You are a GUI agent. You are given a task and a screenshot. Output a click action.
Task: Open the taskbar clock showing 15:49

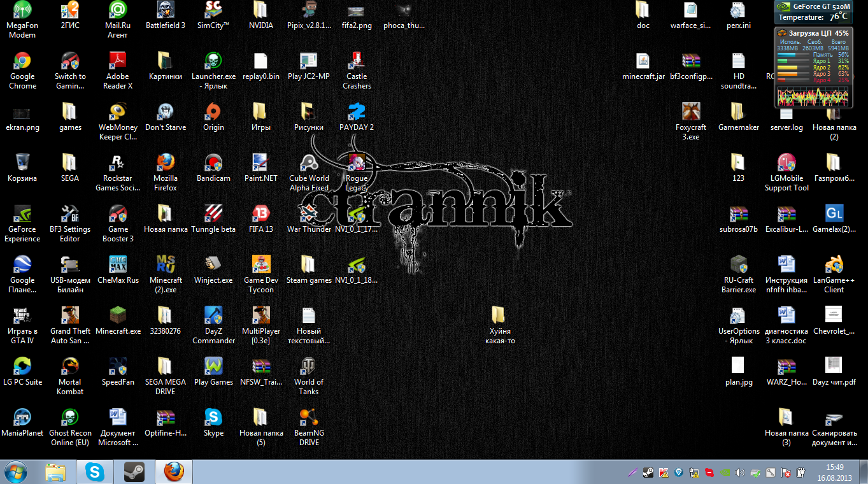834,472
